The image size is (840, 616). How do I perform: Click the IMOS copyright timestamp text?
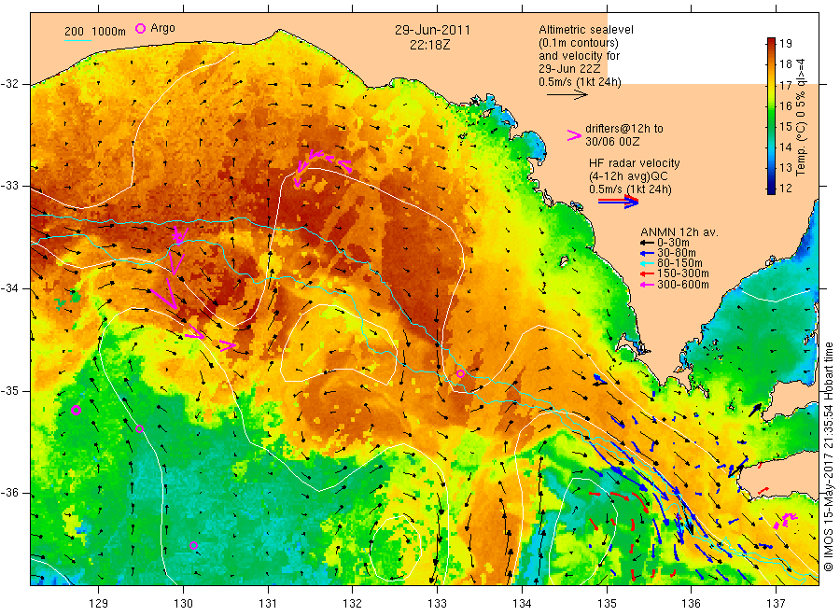(x=828, y=456)
